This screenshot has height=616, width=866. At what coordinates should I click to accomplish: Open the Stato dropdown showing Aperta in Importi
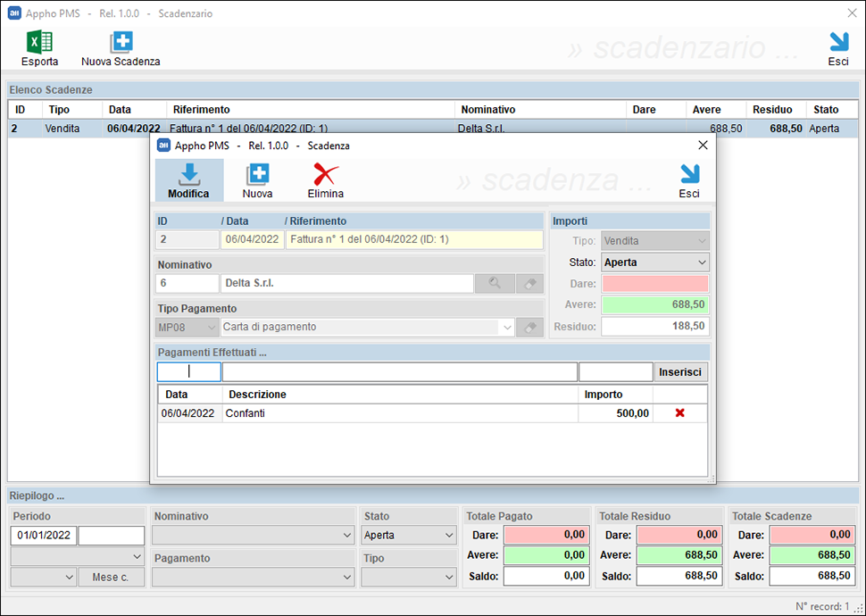655,262
